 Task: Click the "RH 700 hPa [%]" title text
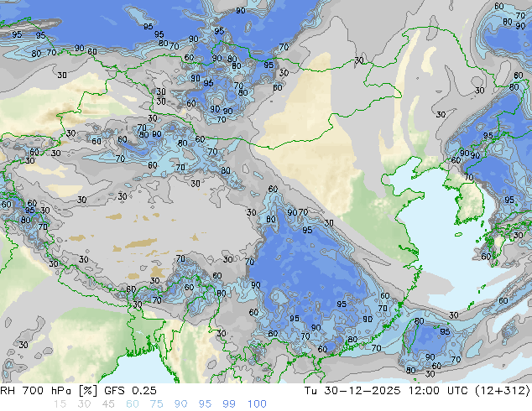tap(49, 391)
